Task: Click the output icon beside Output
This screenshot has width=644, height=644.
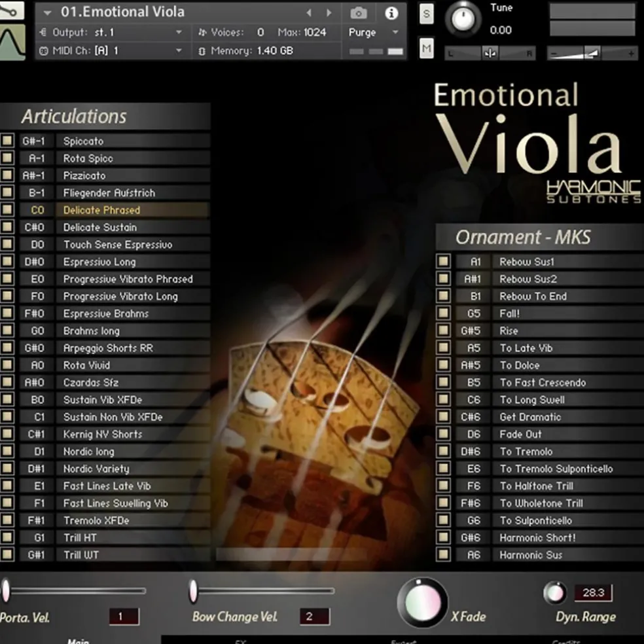Action: click(43, 32)
